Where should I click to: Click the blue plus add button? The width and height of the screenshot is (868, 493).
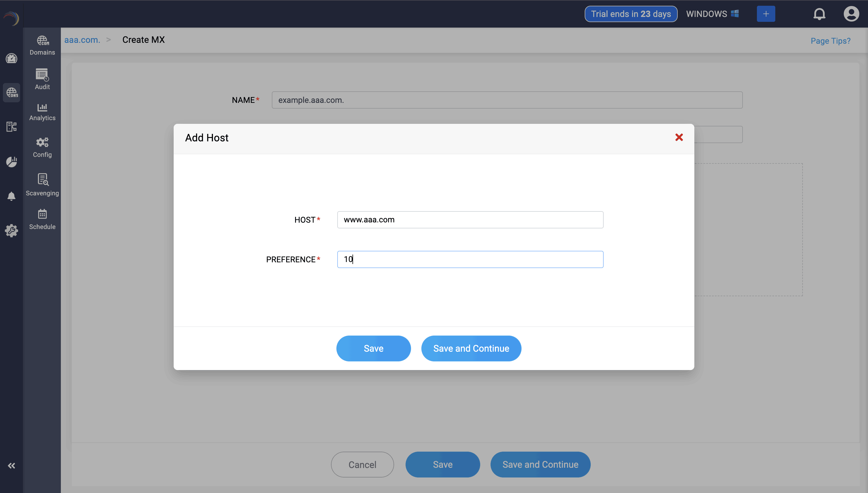[766, 14]
